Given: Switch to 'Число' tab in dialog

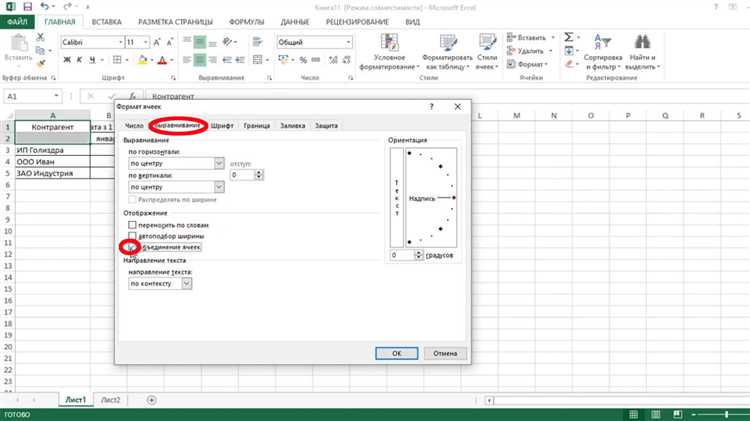Looking at the screenshot, I should 134,125.
